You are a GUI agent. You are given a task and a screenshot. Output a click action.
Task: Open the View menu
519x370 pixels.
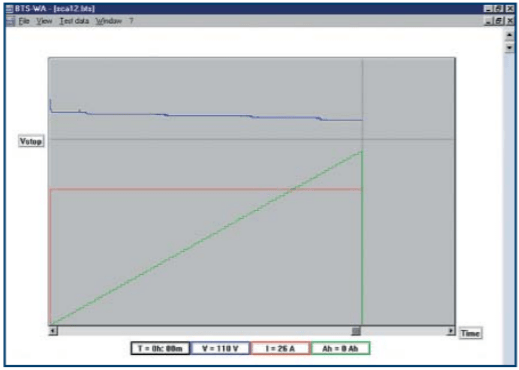click(x=44, y=21)
